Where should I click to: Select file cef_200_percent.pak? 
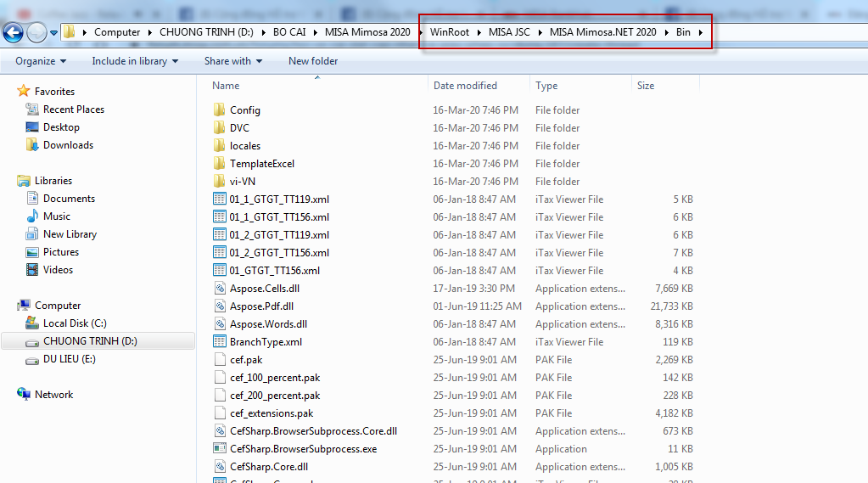275,396
